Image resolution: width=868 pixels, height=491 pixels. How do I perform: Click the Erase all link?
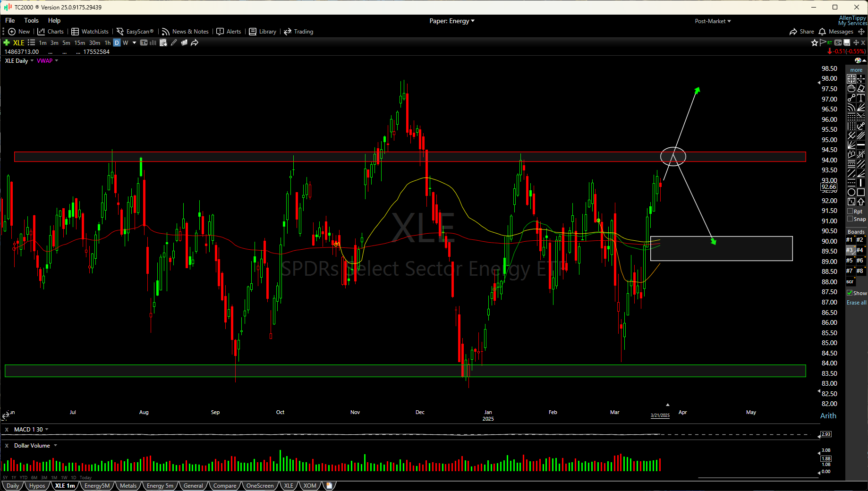click(856, 302)
